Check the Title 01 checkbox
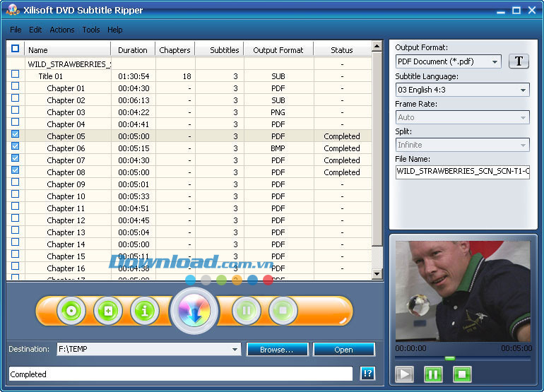Image resolution: width=544 pixels, height=392 pixels. [16, 74]
